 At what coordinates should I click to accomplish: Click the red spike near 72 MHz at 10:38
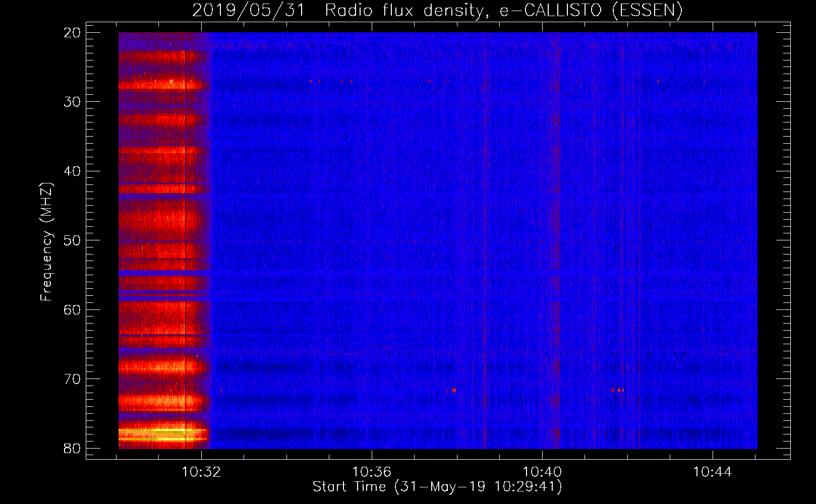453,390
